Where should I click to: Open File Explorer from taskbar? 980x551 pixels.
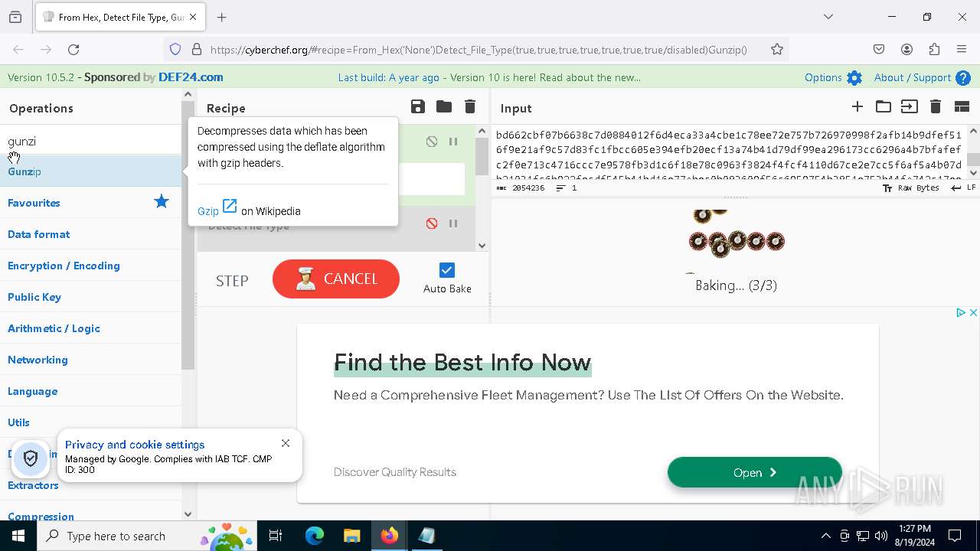coord(351,536)
